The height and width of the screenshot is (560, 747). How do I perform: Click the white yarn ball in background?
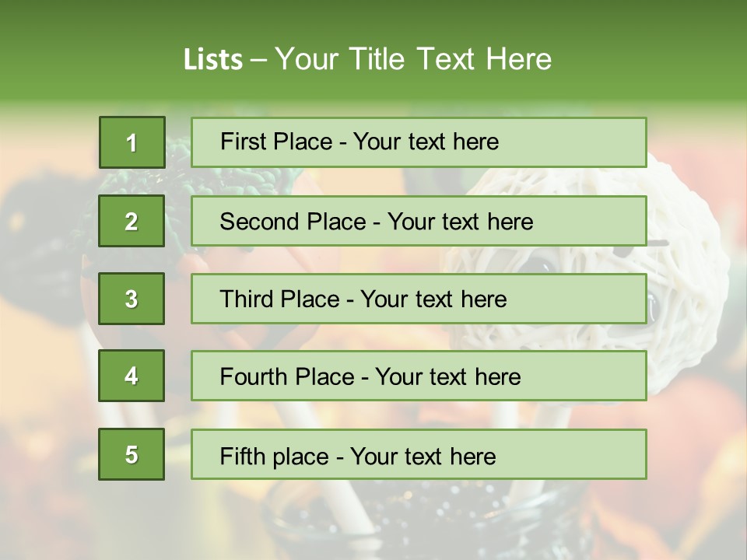pos(685,257)
